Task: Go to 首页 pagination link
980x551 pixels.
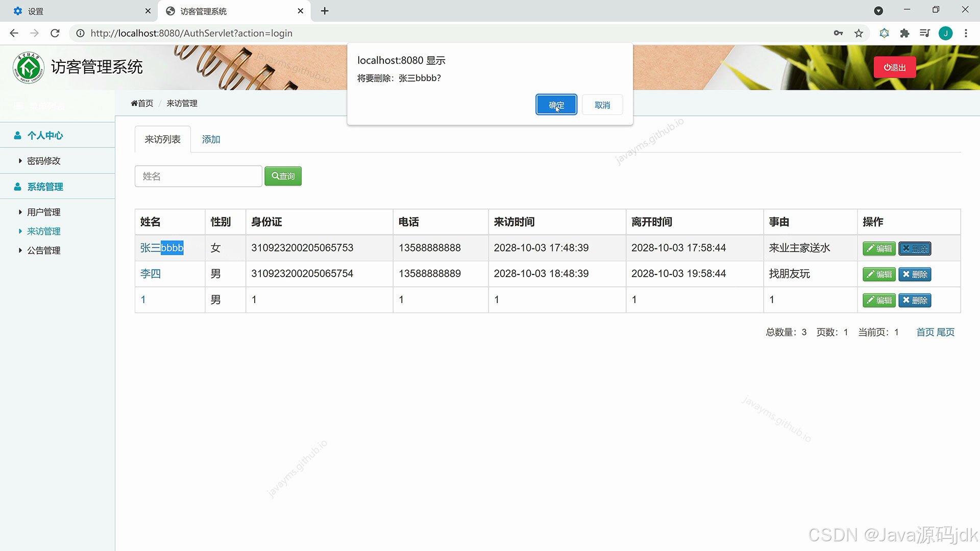Action: pyautogui.click(x=925, y=332)
